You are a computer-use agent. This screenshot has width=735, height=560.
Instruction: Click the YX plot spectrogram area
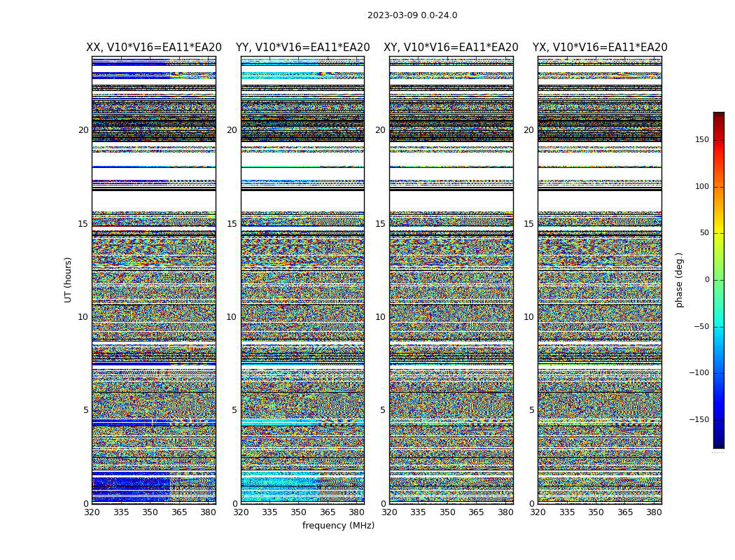coord(600,280)
